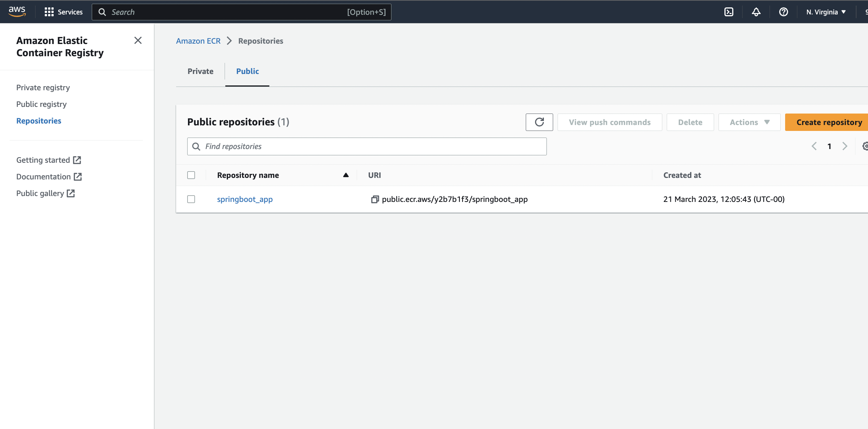Image resolution: width=868 pixels, height=429 pixels.
Task: Switch to the Private tab
Action: click(x=201, y=71)
